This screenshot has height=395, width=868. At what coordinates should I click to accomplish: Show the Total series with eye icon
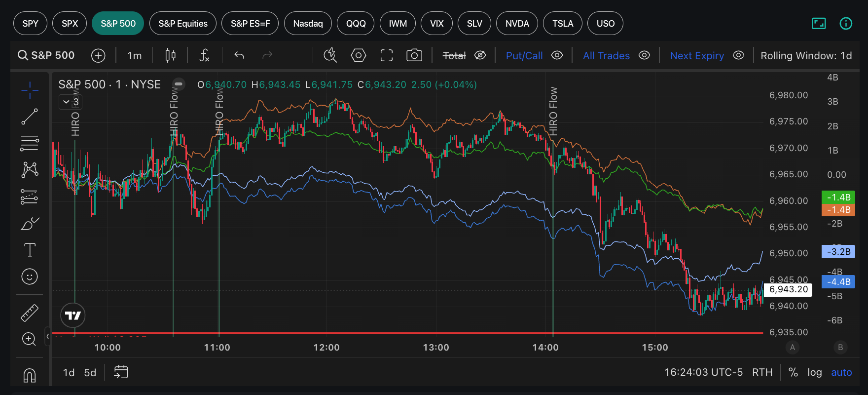[x=480, y=55]
